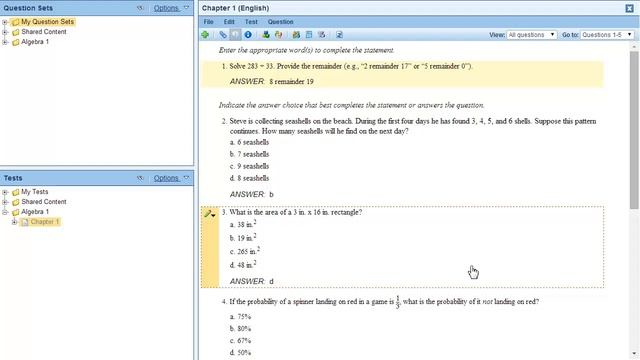Click the Algebra 1 folder icon in Tests

click(16, 212)
